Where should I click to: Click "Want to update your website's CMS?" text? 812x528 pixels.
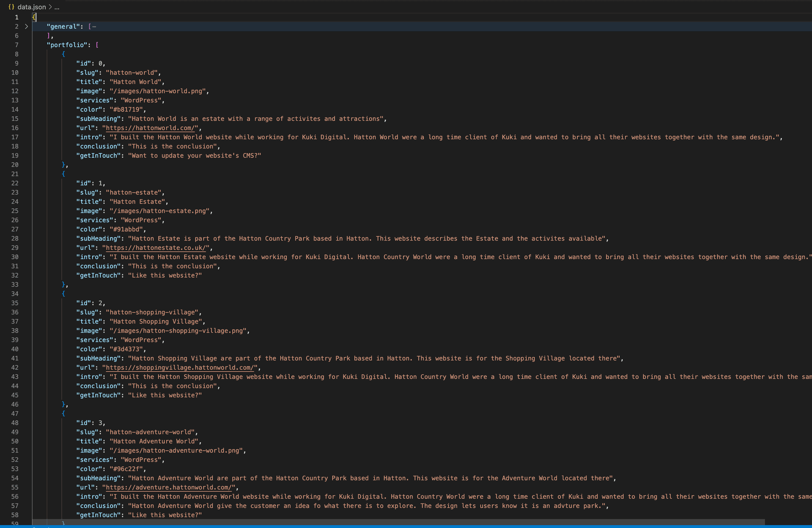click(x=195, y=156)
